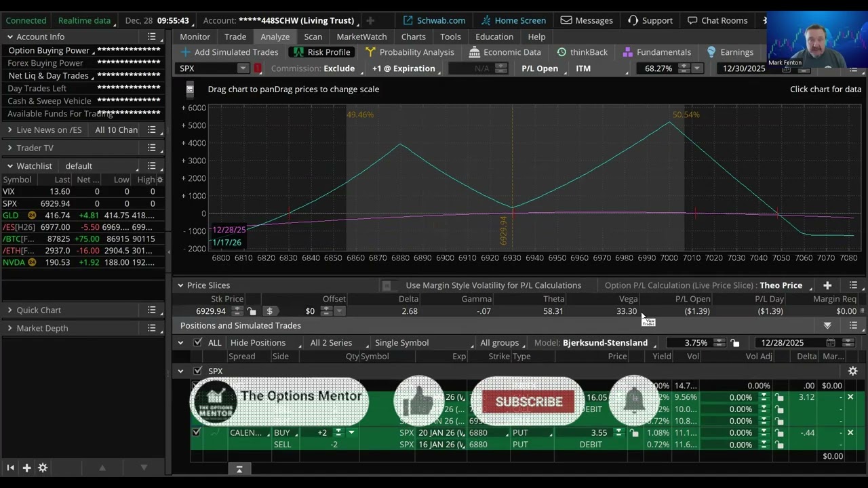Viewport: 868px width, 488px height.
Task: Switch to MarketWatch tab
Action: point(362,37)
